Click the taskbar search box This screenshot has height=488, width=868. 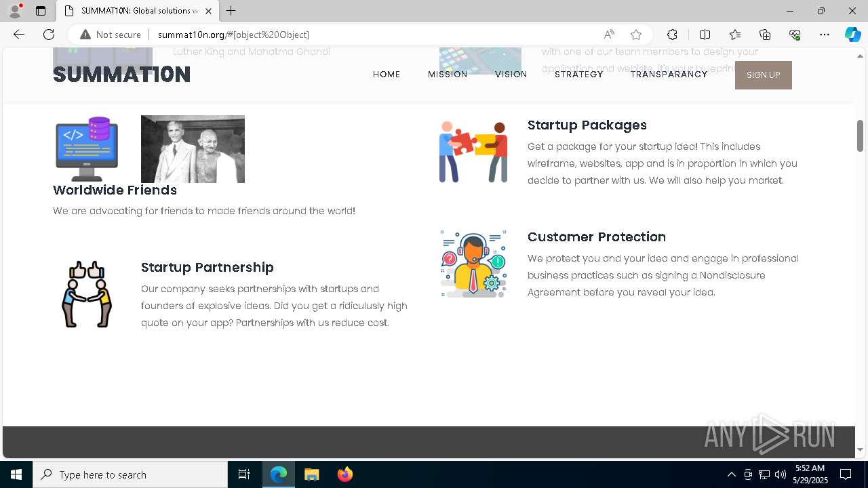tap(130, 474)
